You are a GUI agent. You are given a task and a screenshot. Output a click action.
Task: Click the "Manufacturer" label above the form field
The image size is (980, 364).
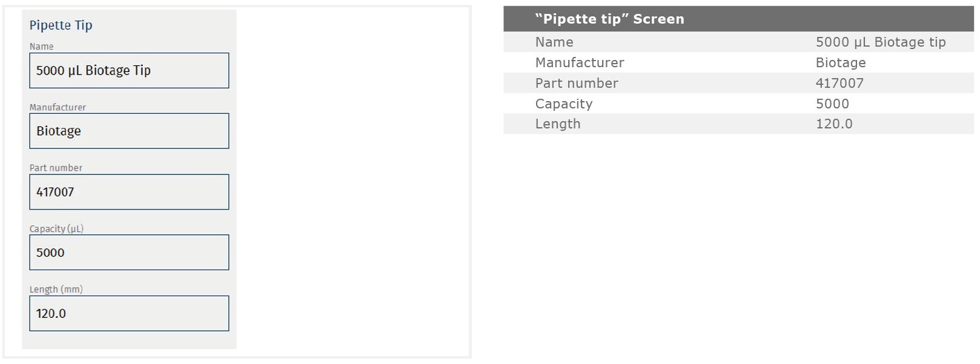(x=58, y=107)
